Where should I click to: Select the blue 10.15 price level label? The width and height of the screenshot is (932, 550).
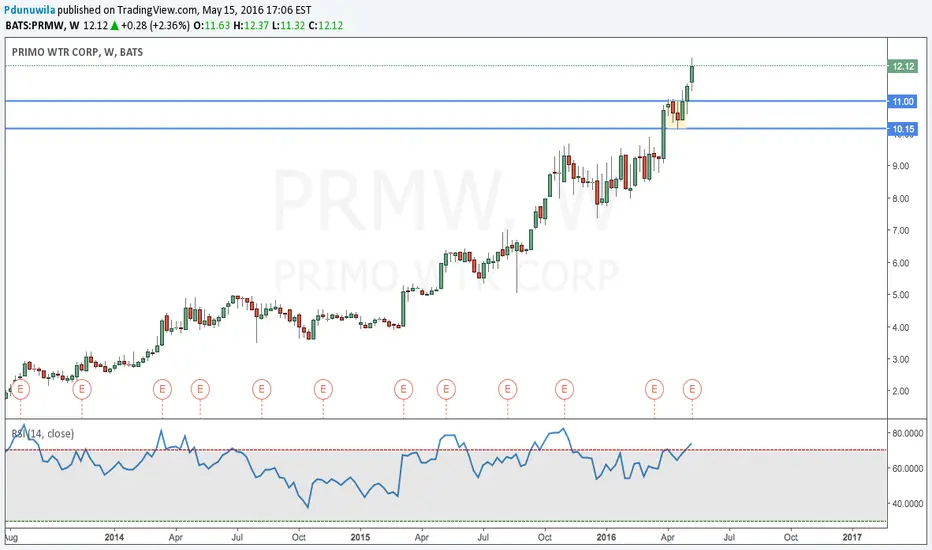tap(902, 129)
